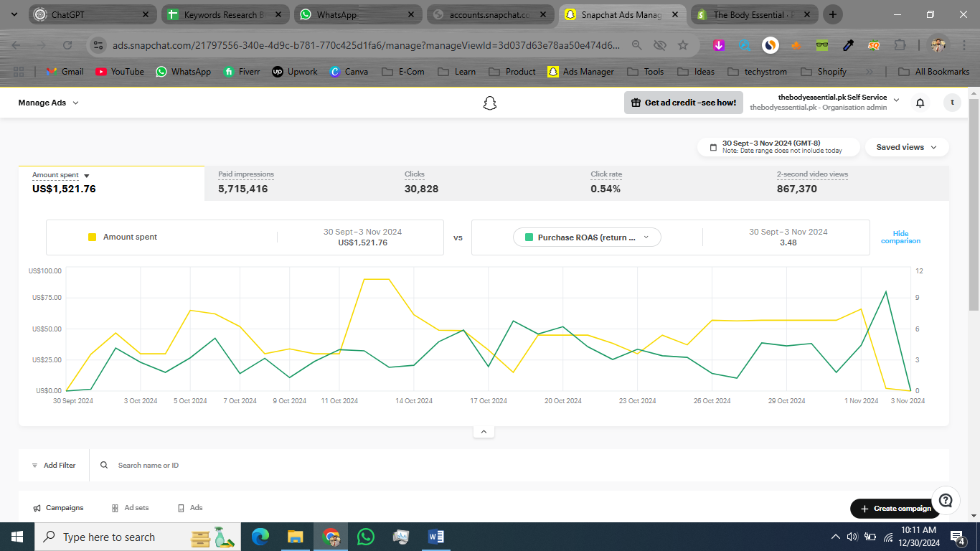Open Purchase ROAS metric dropdown

click(587, 237)
